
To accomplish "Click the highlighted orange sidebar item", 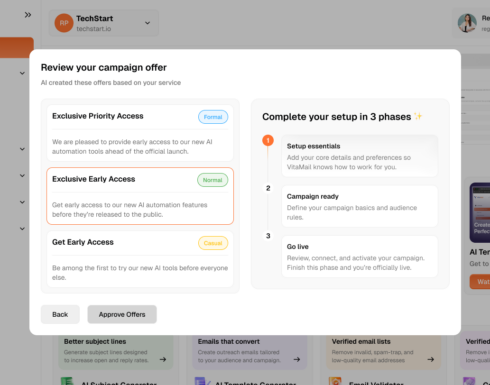I will click(17, 47).
